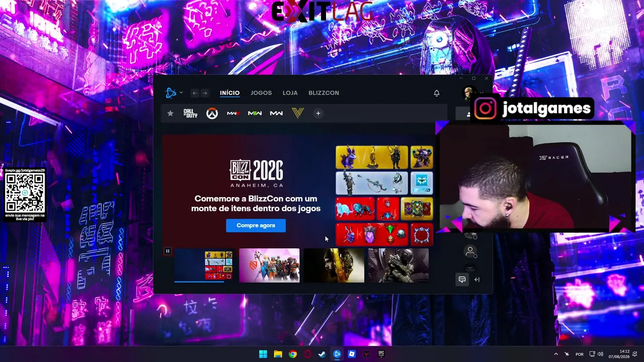Click the Battle.net taskbar icon
This screenshot has width=644, height=362.
point(337,354)
